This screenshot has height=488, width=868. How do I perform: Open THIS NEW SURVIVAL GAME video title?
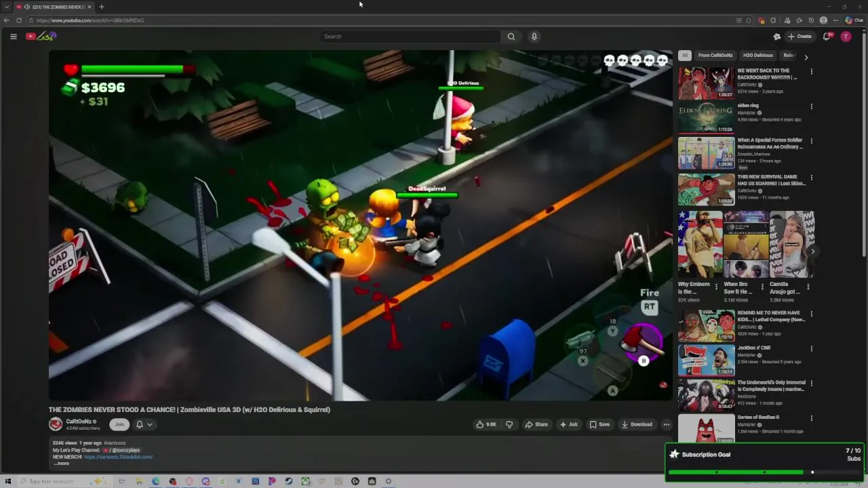point(772,180)
